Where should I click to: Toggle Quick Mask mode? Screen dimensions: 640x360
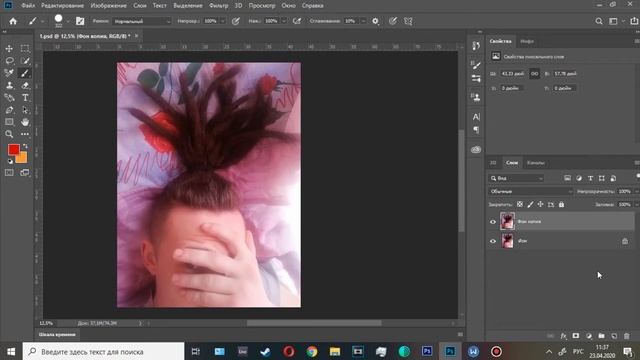(9, 173)
